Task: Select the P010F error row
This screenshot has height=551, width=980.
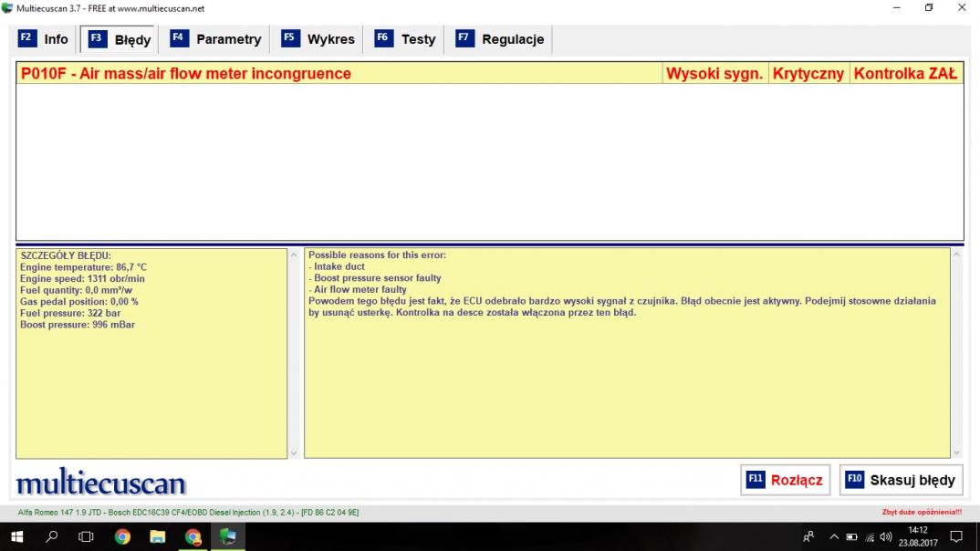Action: coord(490,73)
